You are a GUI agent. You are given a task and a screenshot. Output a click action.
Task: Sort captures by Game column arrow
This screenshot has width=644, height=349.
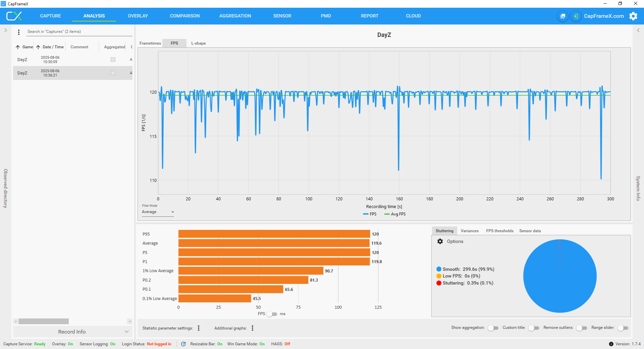[18, 47]
